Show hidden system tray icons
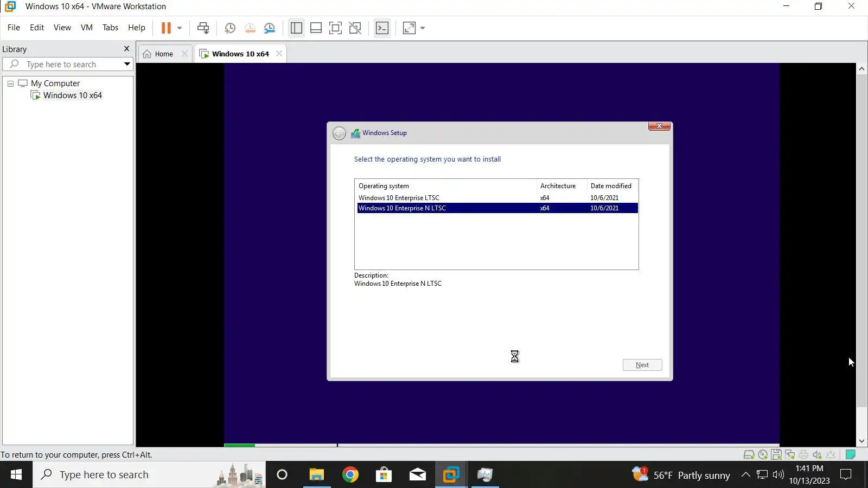868x488 pixels. (746, 475)
